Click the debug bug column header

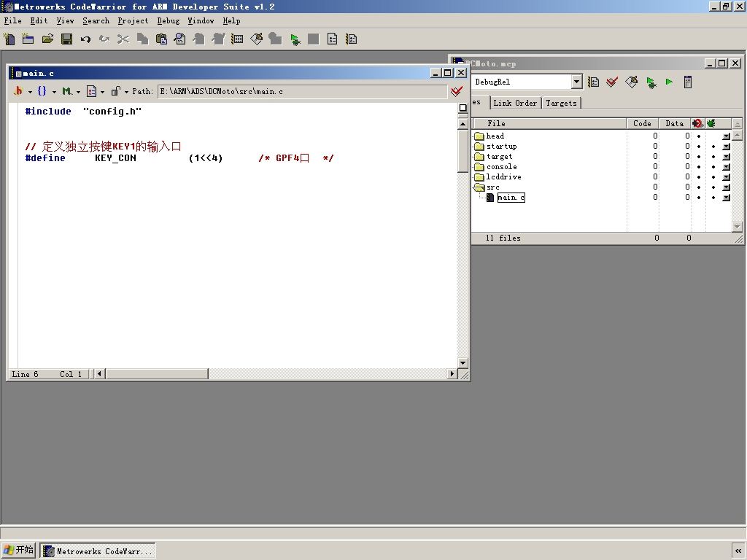coord(711,123)
